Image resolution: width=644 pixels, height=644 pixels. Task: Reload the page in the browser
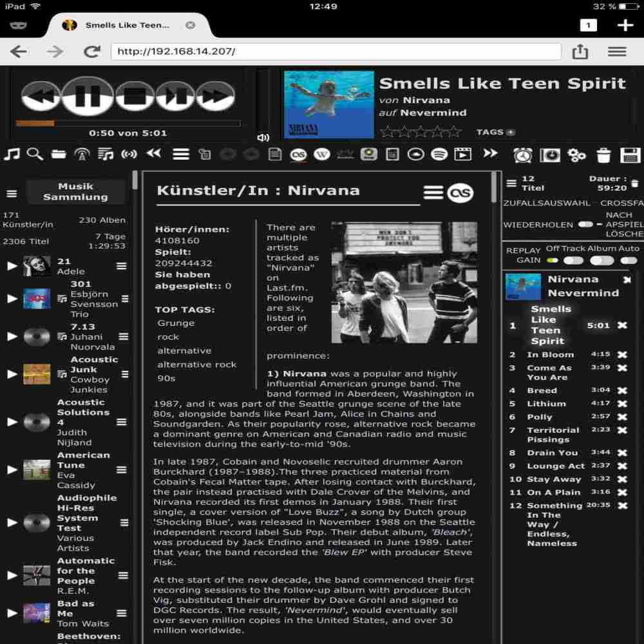pyautogui.click(x=91, y=52)
